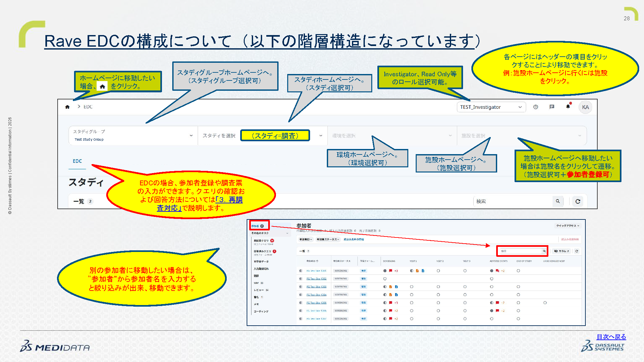The image size is (644, 362).
Task: Click the 絞込み条件の管理 link
Action: click(354, 239)
